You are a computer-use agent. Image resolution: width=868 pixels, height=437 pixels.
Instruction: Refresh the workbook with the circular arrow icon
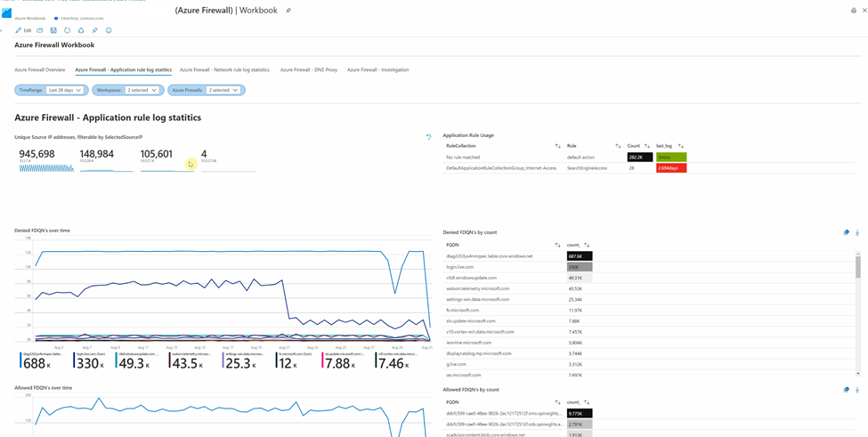point(67,30)
